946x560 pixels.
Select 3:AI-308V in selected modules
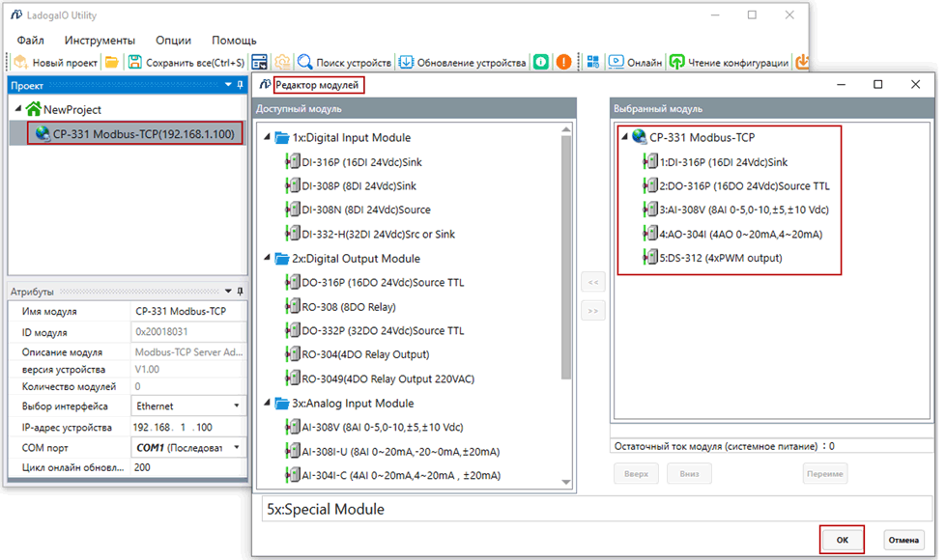pos(744,210)
